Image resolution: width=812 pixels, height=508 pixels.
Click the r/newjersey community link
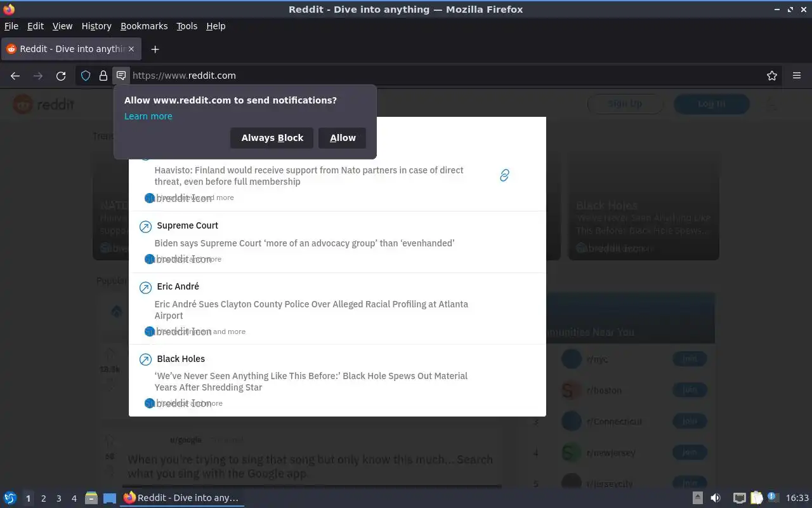tap(611, 453)
